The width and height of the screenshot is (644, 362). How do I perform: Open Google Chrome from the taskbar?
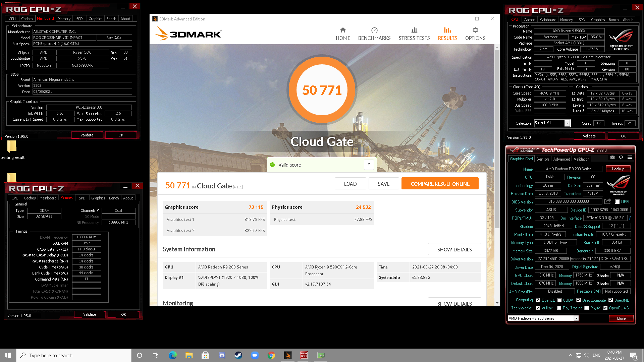click(x=271, y=355)
